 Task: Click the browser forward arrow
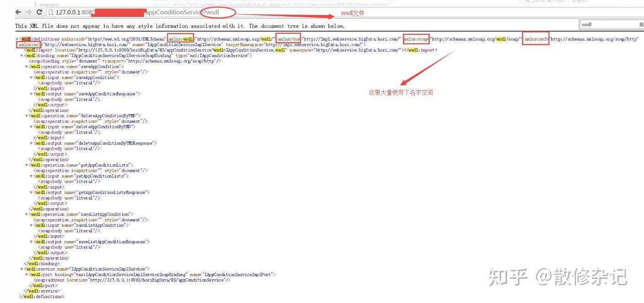pos(29,12)
